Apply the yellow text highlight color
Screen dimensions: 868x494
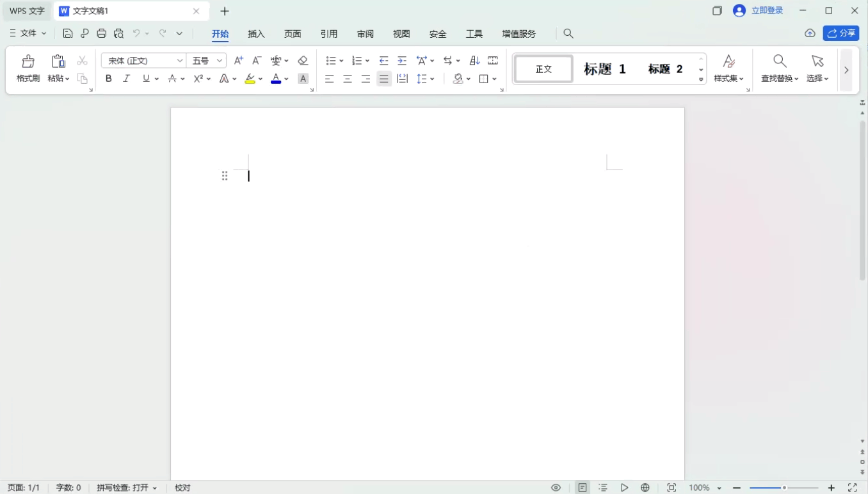(x=250, y=79)
